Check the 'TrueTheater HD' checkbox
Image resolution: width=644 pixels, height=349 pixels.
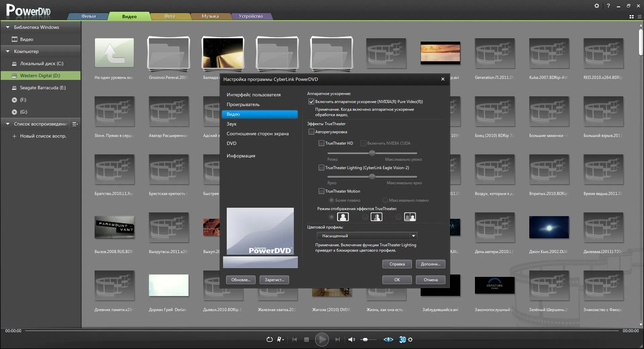(x=321, y=143)
